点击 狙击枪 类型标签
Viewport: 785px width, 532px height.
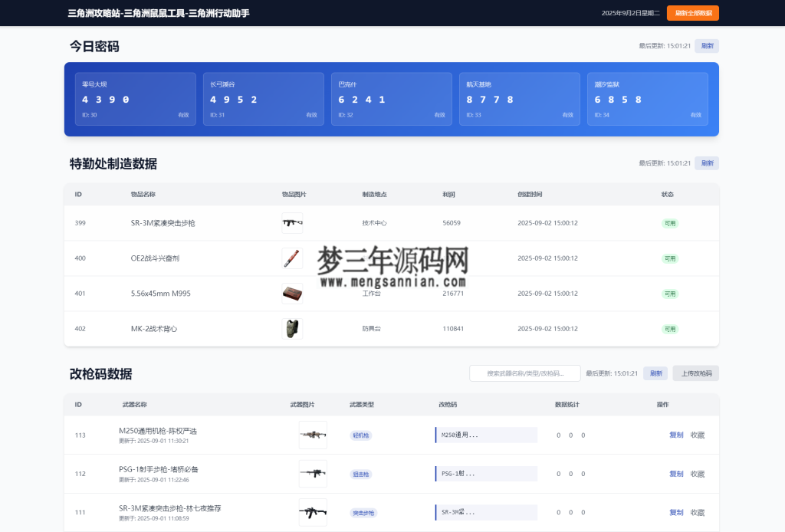click(360, 474)
